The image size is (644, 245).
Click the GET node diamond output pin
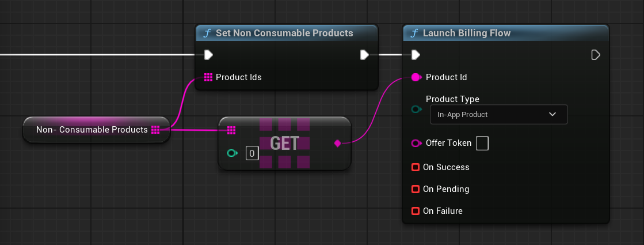tap(337, 143)
